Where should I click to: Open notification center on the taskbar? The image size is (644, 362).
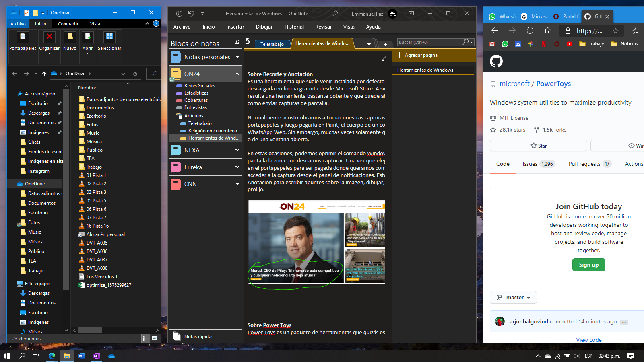click(x=631, y=356)
